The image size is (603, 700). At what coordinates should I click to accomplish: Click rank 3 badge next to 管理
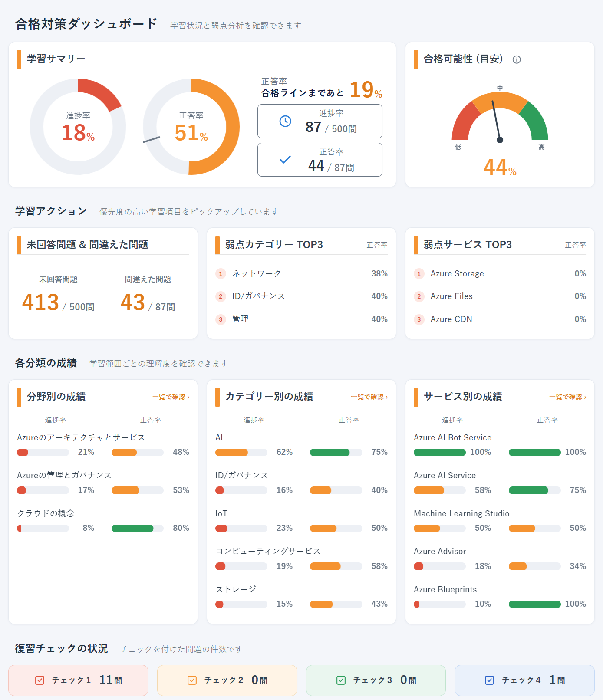tap(221, 319)
